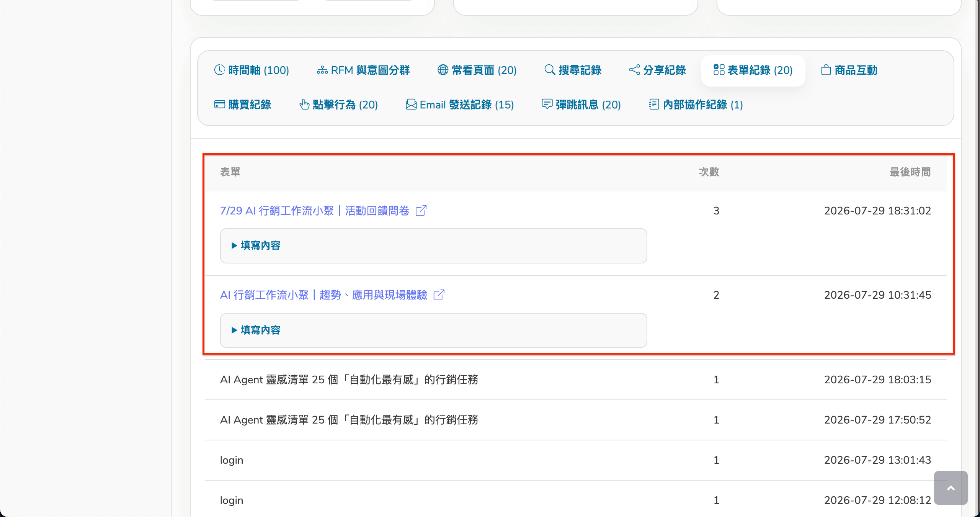
Task: Open the 商品互動 tab
Action: tap(849, 70)
